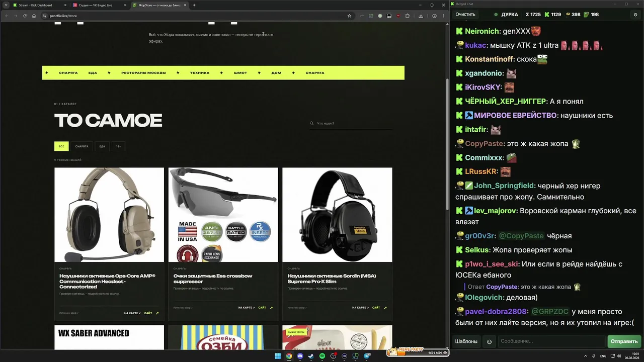The image size is (644, 362).
Task: Go back in browser history
Action: tap(7, 16)
